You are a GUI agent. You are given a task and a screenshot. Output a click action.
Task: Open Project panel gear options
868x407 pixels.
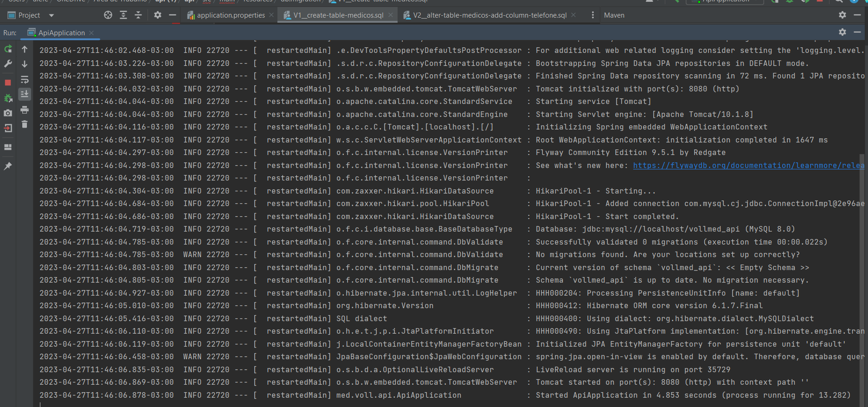(x=158, y=15)
